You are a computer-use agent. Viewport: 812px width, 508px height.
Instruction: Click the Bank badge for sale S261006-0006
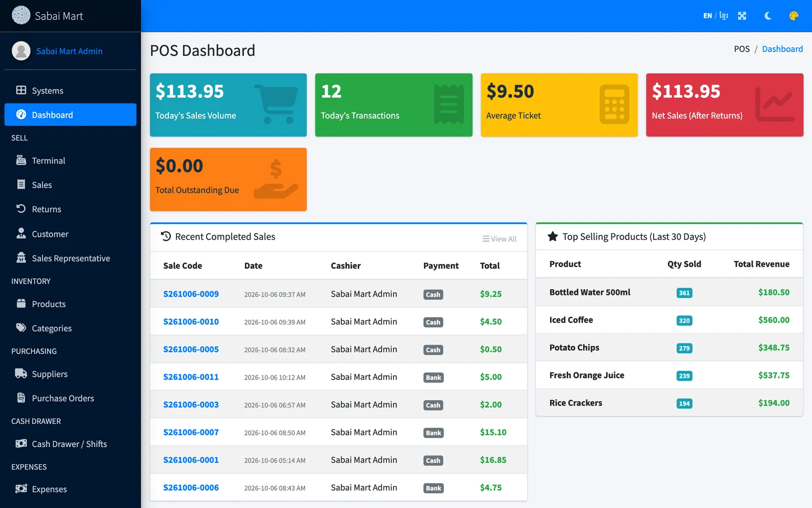click(433, 488)
